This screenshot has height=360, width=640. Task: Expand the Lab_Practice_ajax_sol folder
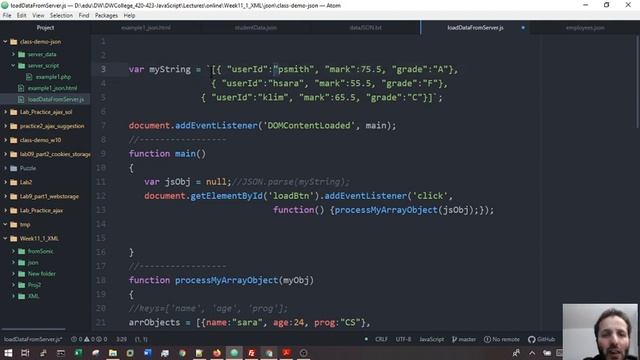coord(5,112)
